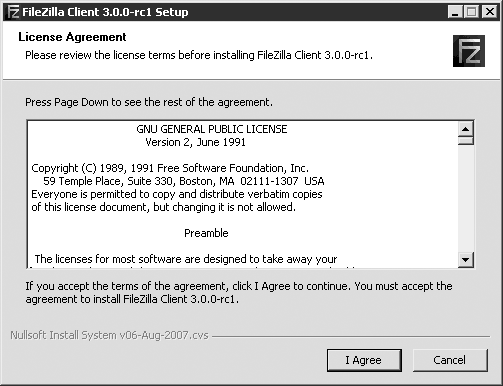
Task: Click the Preamble heading in license text
Action: [206, 233]
